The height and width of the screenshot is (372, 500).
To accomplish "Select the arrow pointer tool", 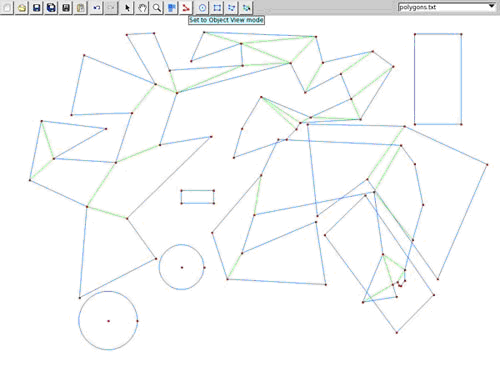I will 127,7.
